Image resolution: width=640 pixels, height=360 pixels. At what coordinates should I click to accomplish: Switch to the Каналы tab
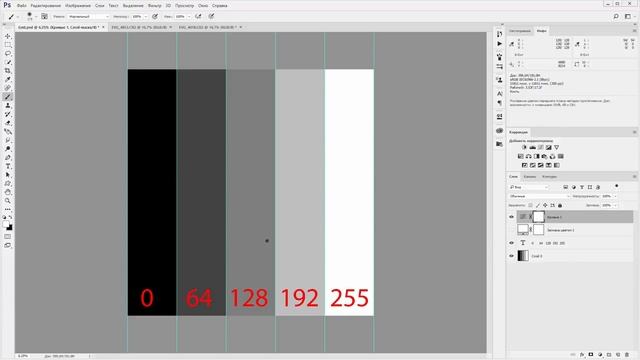[530, 177]
